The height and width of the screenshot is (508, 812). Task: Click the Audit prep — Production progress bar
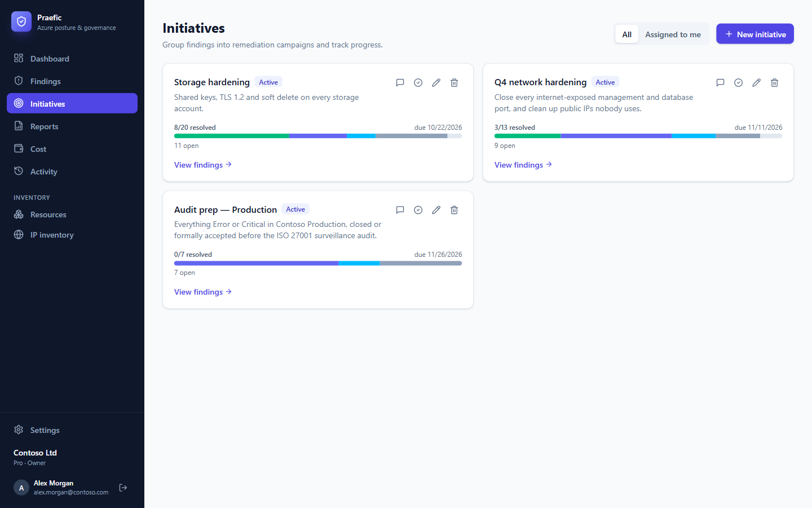[x=318, y=263]
